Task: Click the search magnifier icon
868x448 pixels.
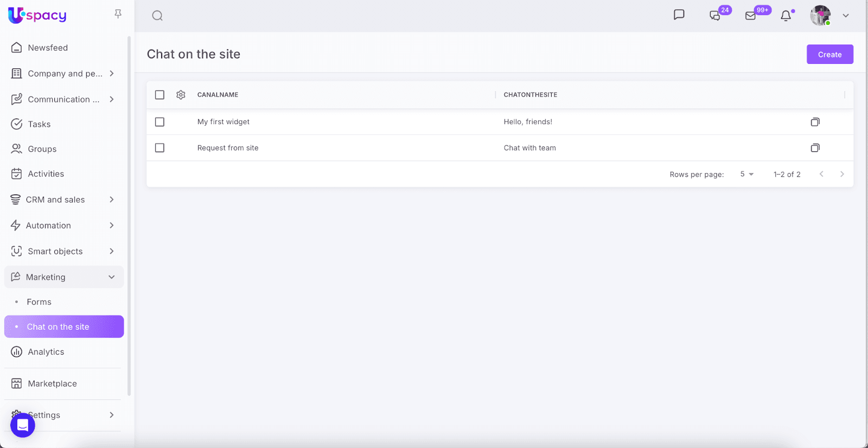Action: pos(157,16)
